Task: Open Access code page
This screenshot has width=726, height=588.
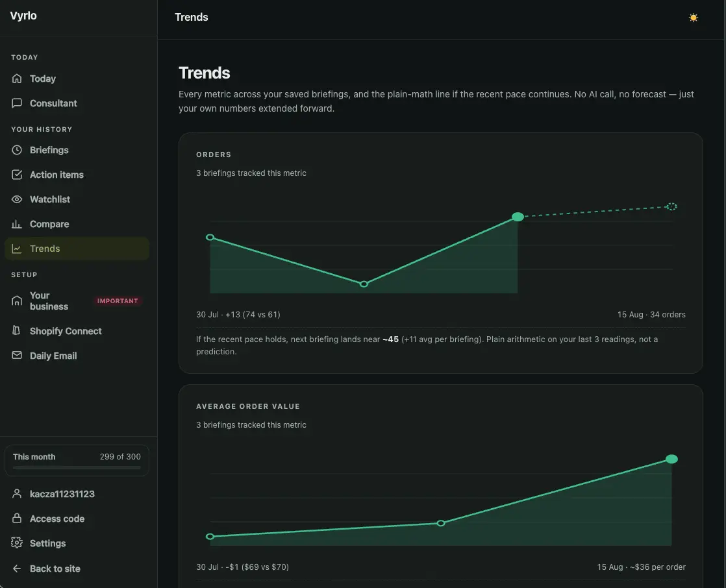Action: [57, 519]
